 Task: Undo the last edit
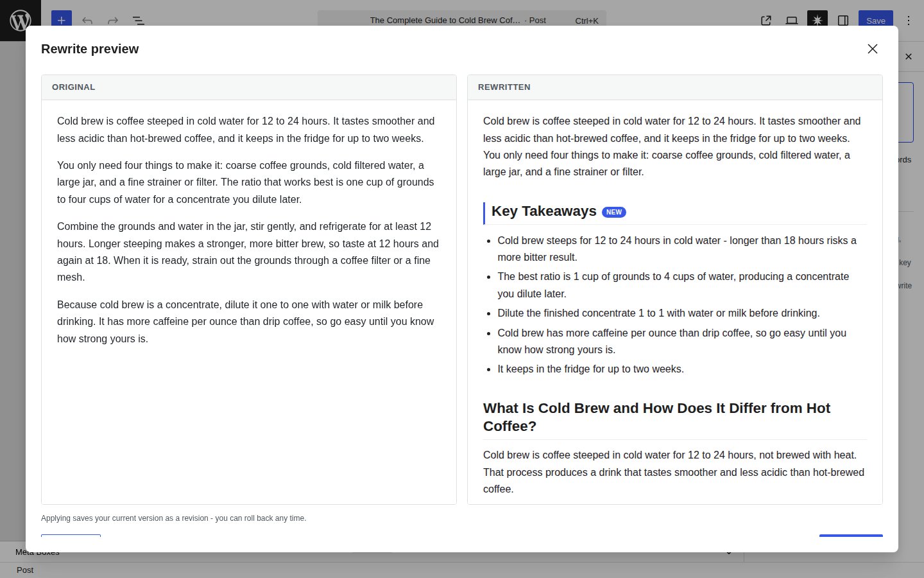[x=87, y=21]
